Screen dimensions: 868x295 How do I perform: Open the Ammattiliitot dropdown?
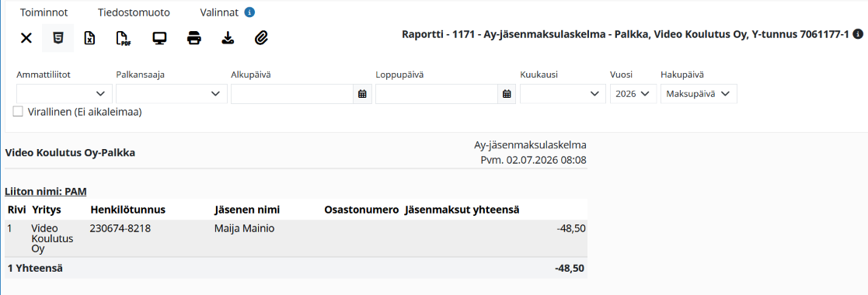(64, 93)
